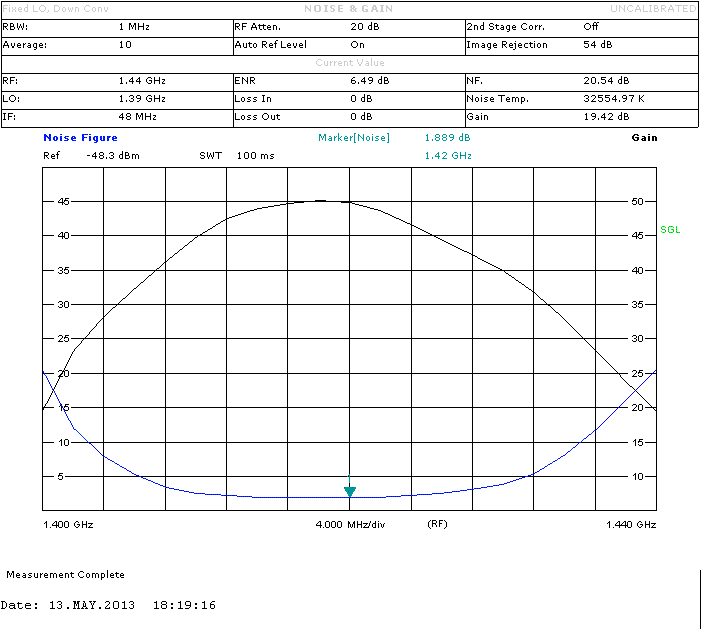This screenshot has height=629, width=701.
Task: Toggle the 2nd Stage Corr. Off value
Action: pos(591,27)
